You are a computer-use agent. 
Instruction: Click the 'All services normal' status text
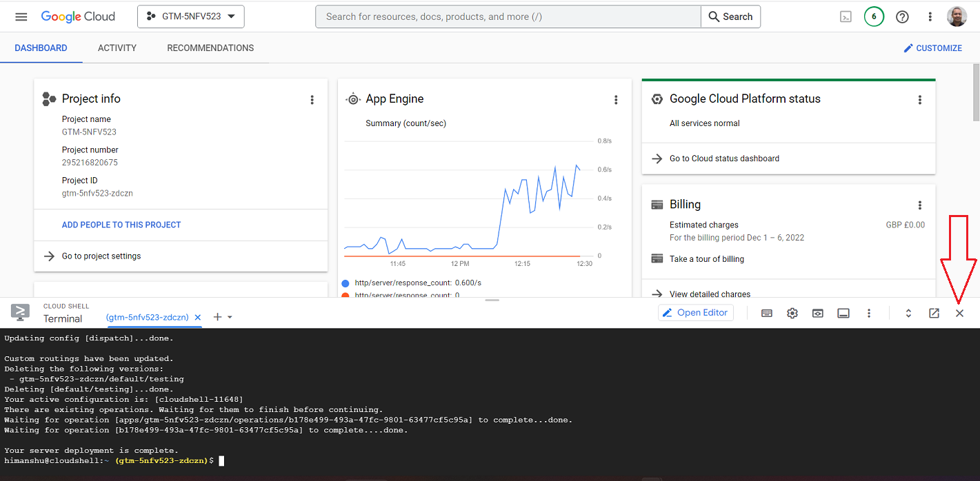click(x=704, y=123)
